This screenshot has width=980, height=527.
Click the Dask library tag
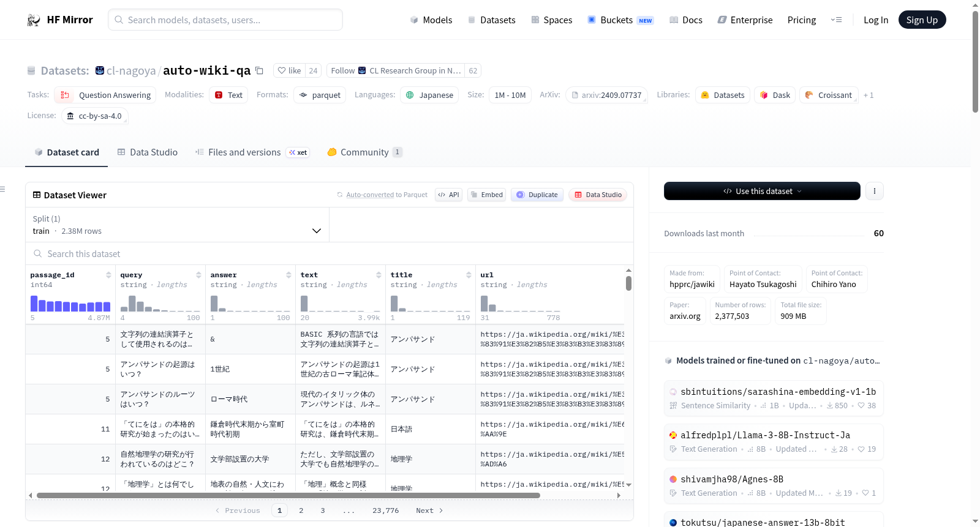click(775, 95)
